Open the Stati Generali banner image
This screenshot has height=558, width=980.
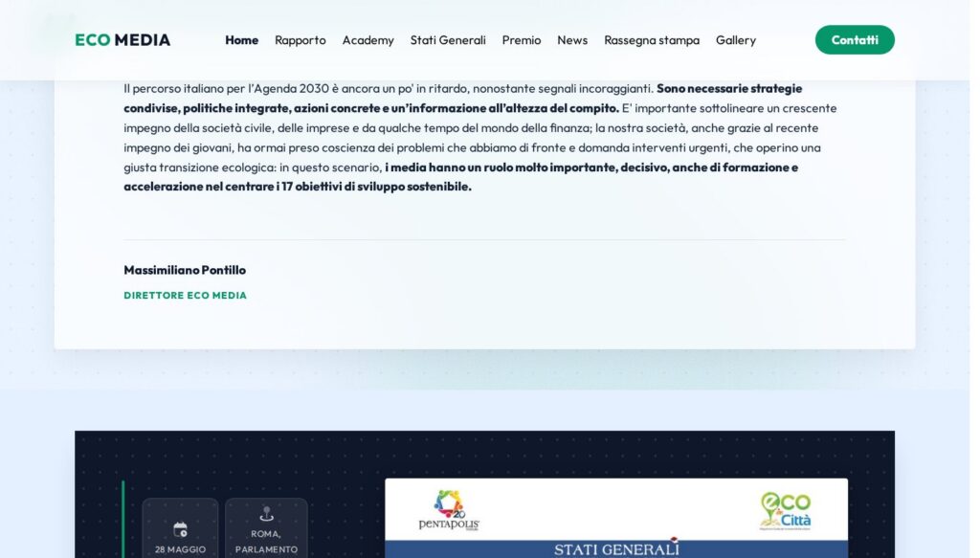click(x=616, y=518)
